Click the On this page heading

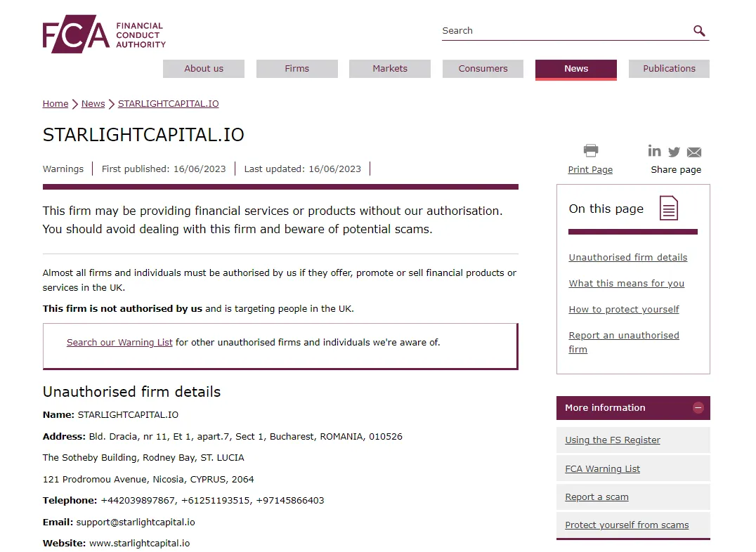pos(606,209)
